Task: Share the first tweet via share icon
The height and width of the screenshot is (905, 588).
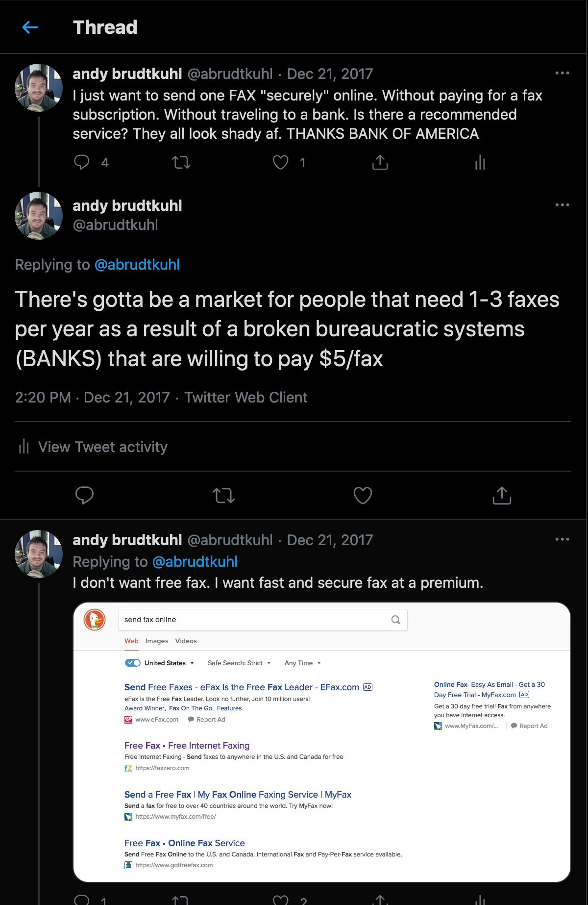Action: tap(380, 162)
